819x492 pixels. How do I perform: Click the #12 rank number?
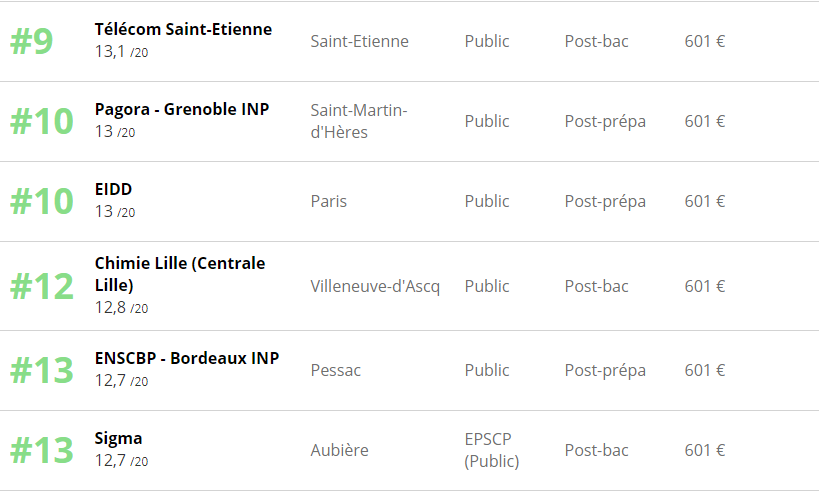42,287
